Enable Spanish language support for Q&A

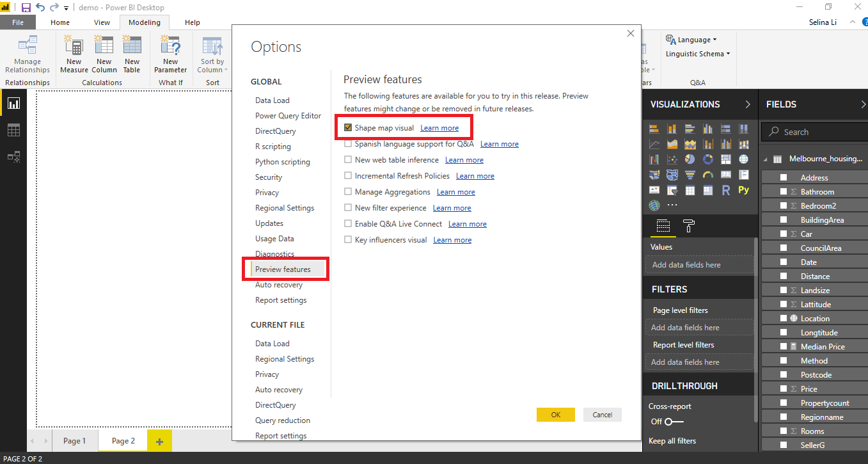point(347,143)
